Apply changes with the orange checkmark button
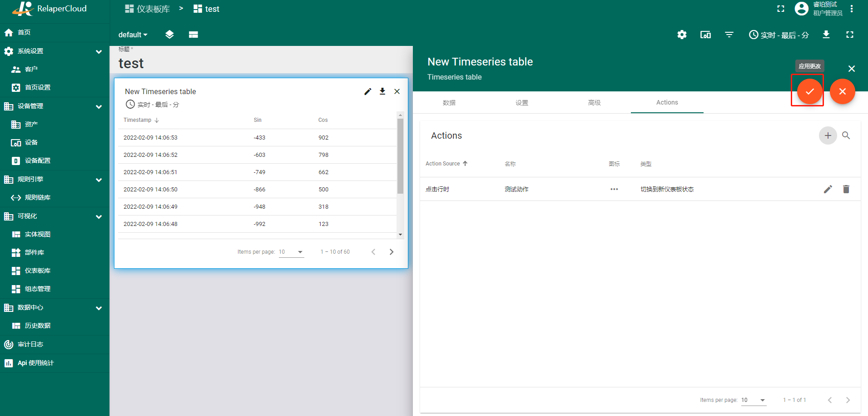The width and height of the screenshot is (868, 416). pyautogui.click(x=809, y=91)
